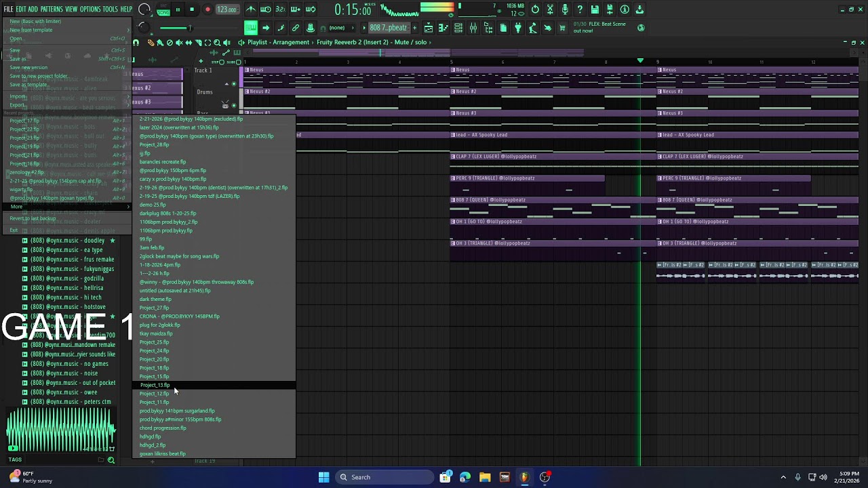Select Revert to last backup
The height and width of the screenshot is (488, 868).
pyautogui.click(x=68, y=218)
